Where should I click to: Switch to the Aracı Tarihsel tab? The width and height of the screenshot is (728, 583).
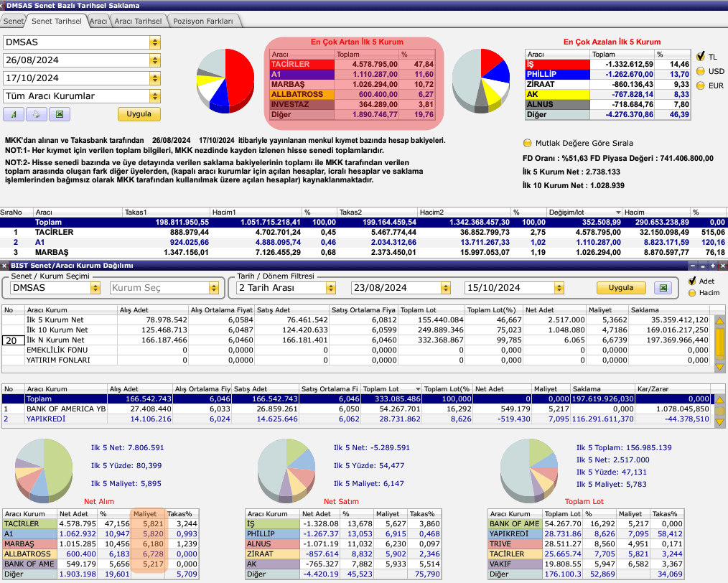pos(138,21)
